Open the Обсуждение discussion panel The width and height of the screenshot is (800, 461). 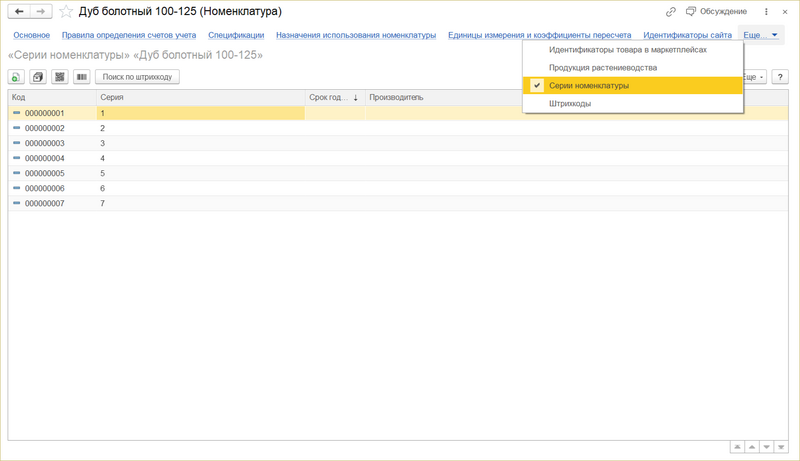coord(716,11)
